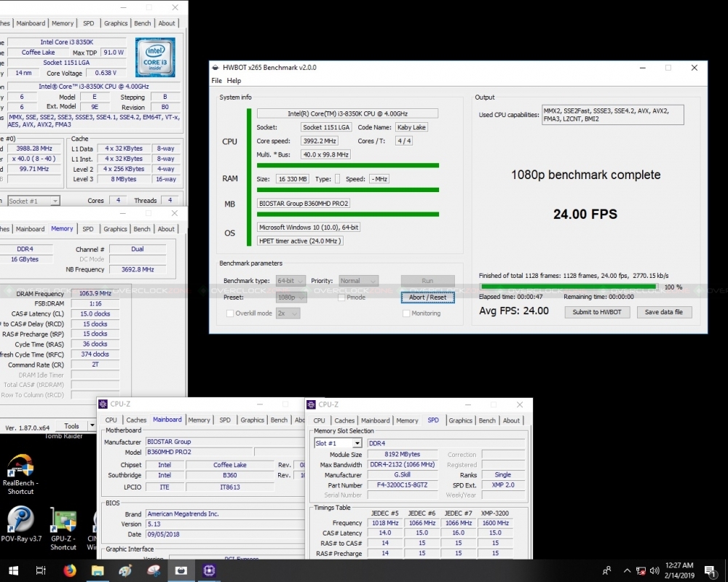Open SPD tab in Mainboard CPU-Z window

tap(225, 420)
